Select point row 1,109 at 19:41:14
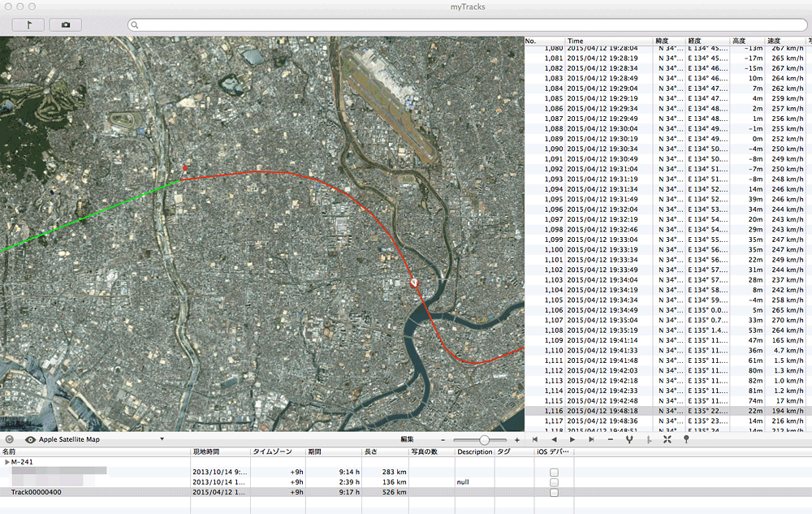The height and width of the screenshot is (514, 812). click(x=668, y=340)
